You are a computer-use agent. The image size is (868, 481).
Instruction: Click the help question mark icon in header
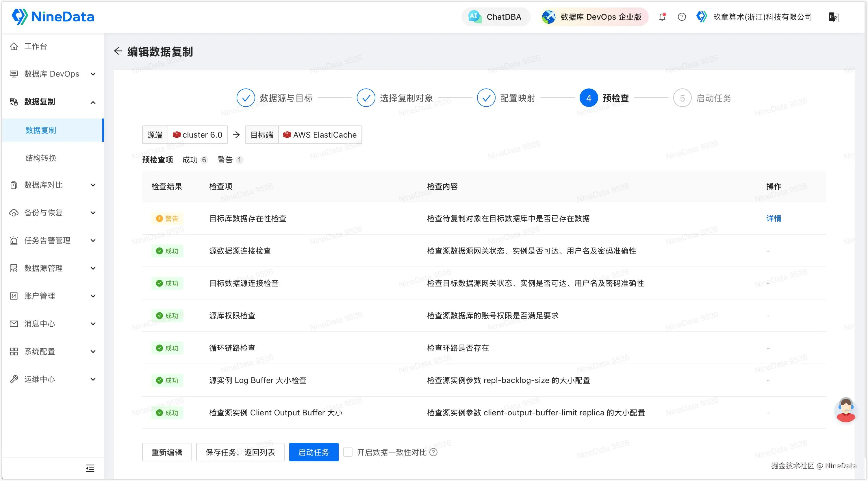coord(682,17)
